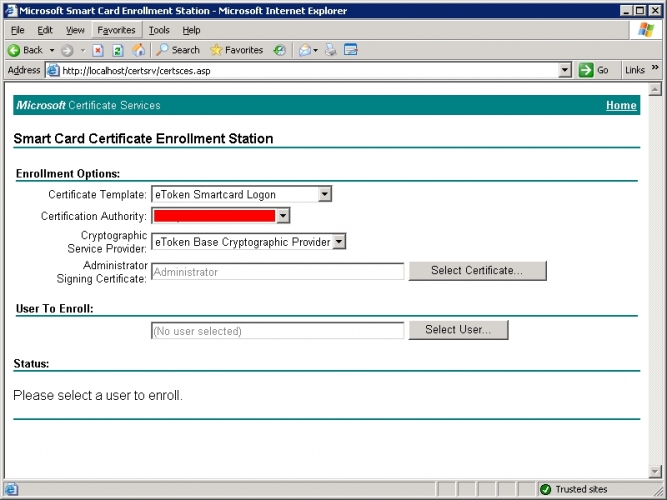667x500 pixels.
Task: Click the 'Smart Card Certificate Enrollment Station' heading
Action: point(143,139)
